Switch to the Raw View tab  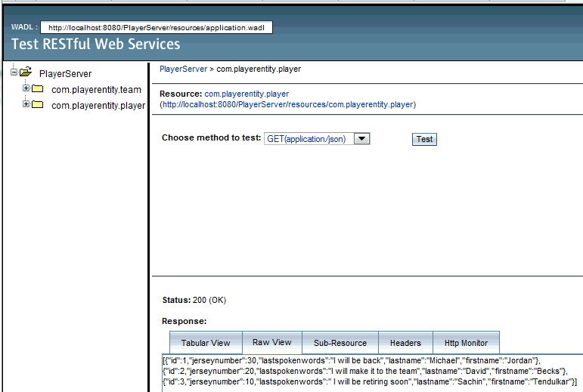coord(271,342)
